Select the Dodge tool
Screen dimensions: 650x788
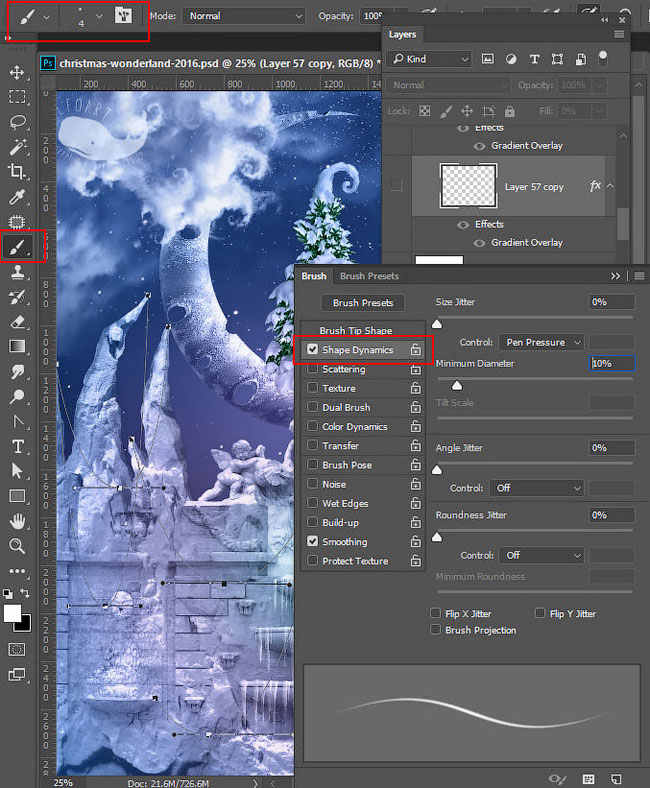(18, 397)
